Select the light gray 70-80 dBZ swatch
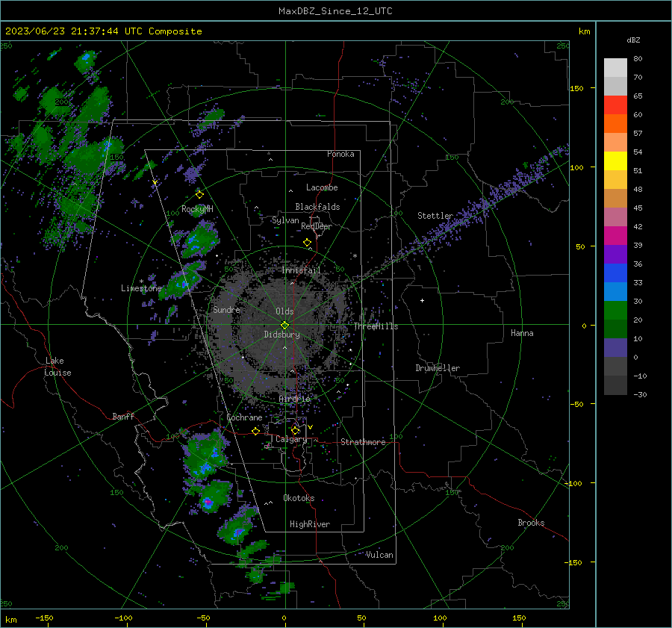 pyautogui.click(x=615, y=68)
